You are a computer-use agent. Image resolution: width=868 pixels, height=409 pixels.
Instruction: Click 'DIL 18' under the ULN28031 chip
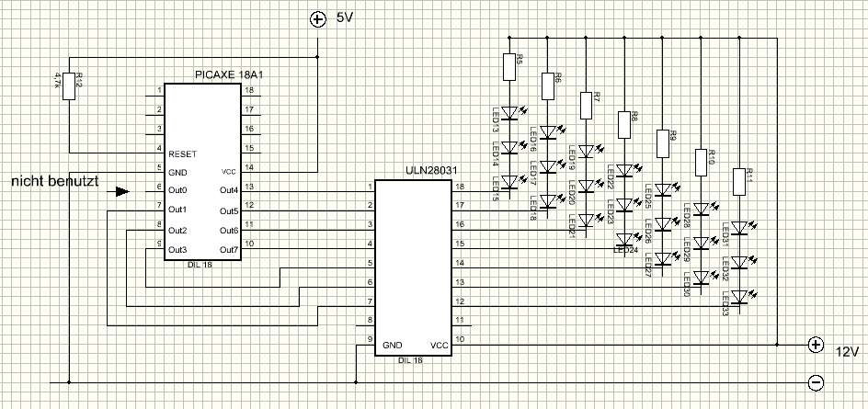pos(411,361)
